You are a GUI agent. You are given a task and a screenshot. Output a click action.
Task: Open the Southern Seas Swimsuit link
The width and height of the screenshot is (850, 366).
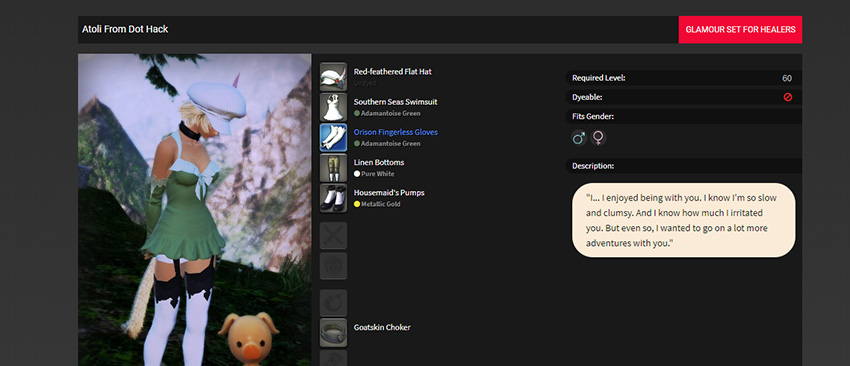(395, 102)
